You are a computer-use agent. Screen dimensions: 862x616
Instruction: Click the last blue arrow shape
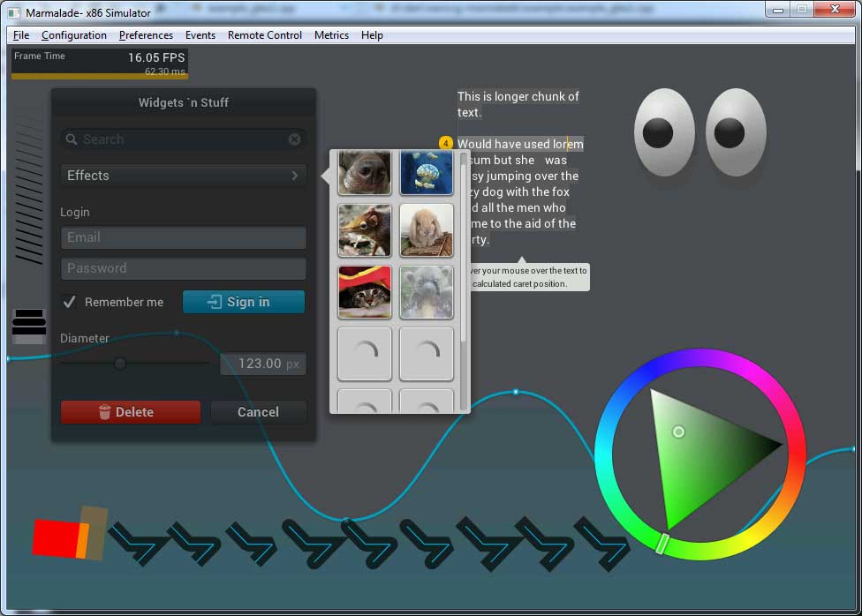click(x=602, y=544)
